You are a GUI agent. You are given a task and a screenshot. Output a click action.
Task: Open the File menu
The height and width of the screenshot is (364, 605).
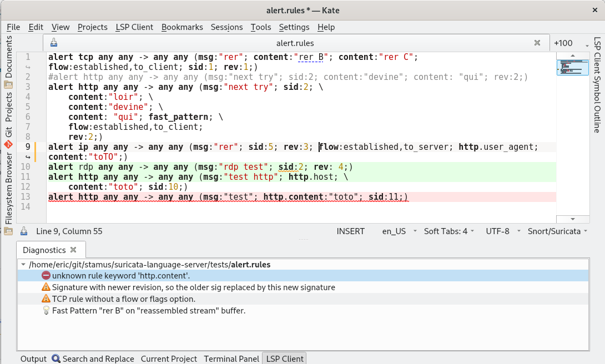point(13,27)
